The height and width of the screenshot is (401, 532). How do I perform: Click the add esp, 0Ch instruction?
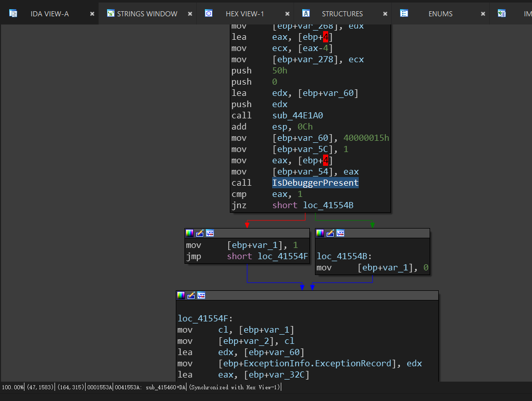pyautogui.click(x=272, y=127)
